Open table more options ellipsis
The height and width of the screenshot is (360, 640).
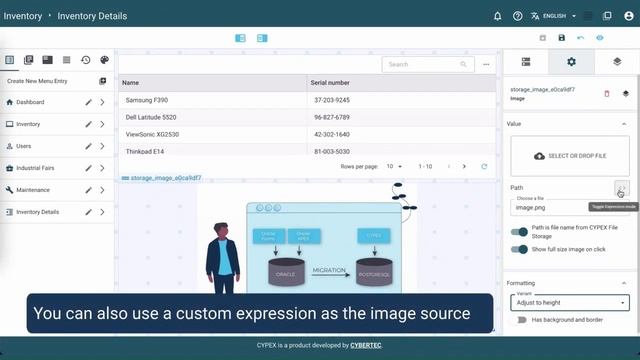(x=486, y=64)
